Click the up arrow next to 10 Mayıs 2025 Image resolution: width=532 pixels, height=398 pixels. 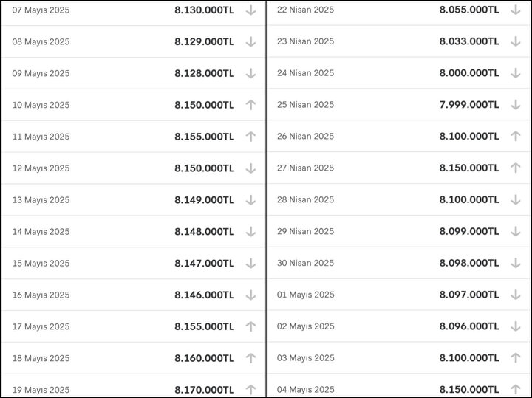click(250, 105)
